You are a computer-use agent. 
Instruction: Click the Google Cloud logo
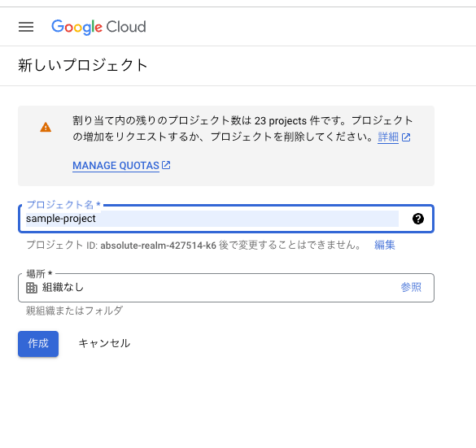click(x=98, y=27)
